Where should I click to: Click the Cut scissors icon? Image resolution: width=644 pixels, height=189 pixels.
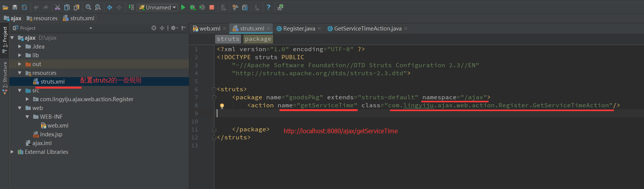click(x=57, y=7)
